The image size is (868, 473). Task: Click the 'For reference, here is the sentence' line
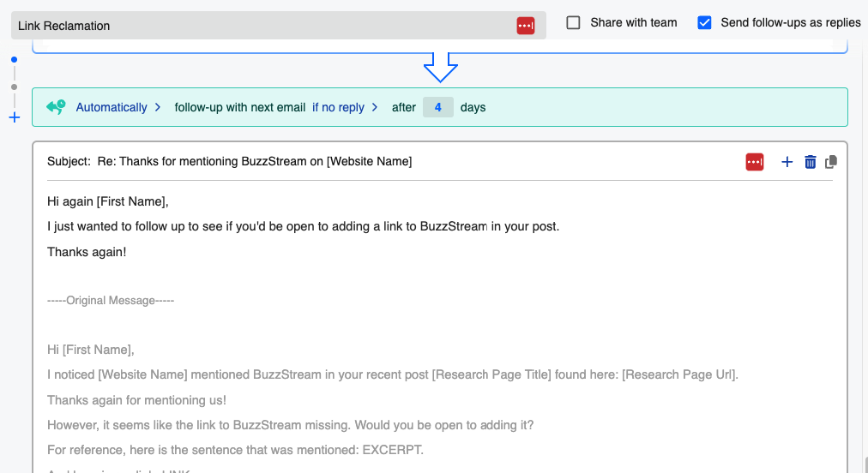tap(235, 450)
